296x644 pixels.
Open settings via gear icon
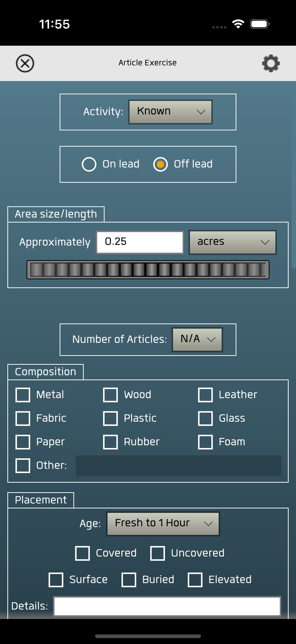tap(271, 63)
